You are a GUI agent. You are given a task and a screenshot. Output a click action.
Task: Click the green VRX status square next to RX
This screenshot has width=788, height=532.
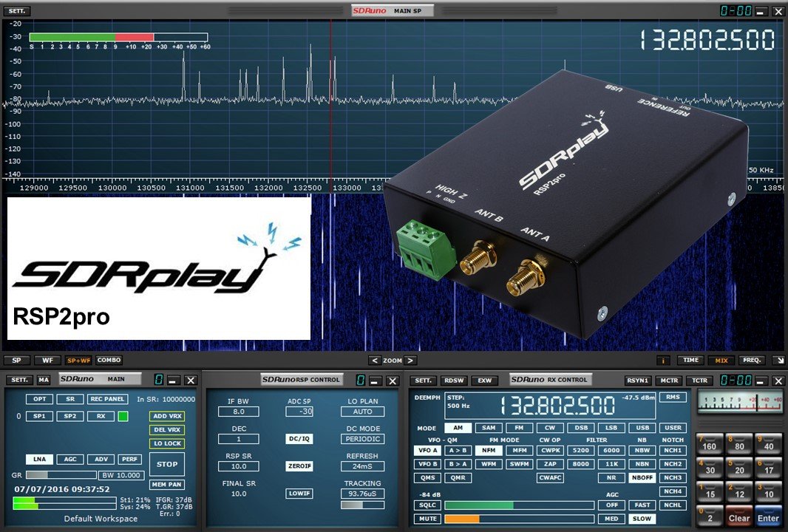coord(123,416)
